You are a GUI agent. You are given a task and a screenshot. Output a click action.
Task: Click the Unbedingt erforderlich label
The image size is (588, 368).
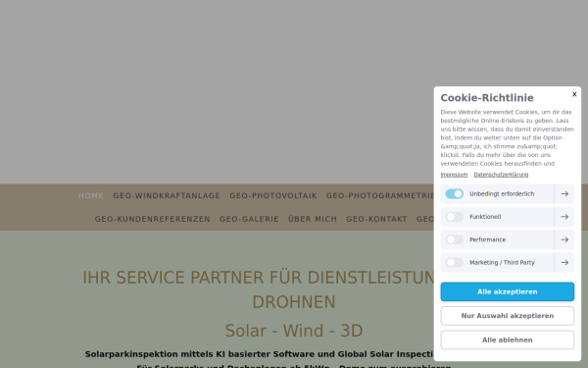pos(502,193)
